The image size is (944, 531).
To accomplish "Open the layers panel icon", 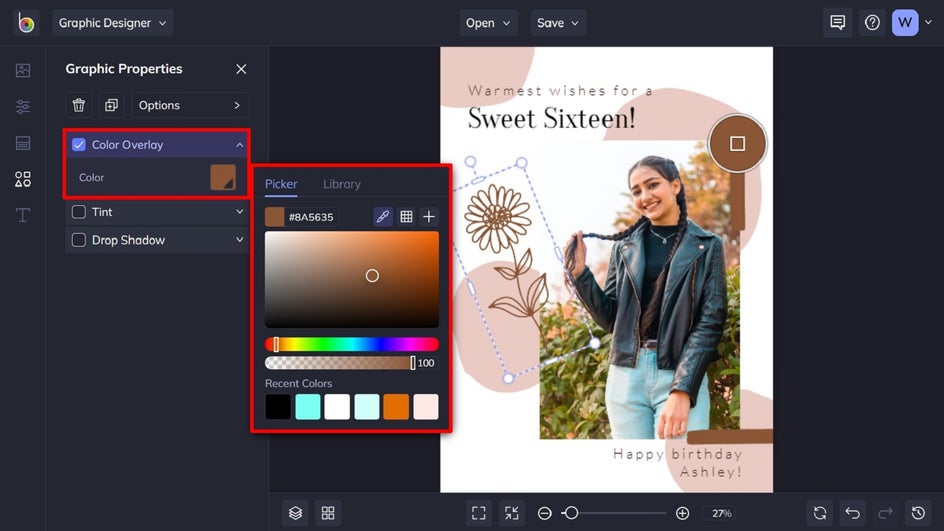I will pos(295,513).
